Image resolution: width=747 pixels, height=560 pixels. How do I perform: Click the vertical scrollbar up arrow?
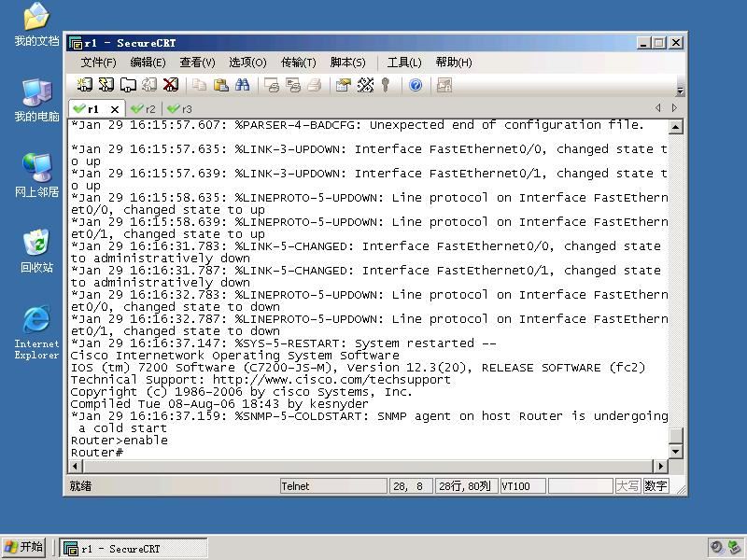(x=675, y=126)
